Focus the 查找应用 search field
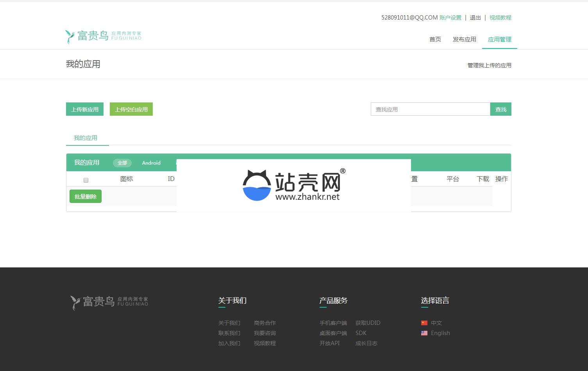The height and width of the screenshot is (371, 588). coord(430,109)
